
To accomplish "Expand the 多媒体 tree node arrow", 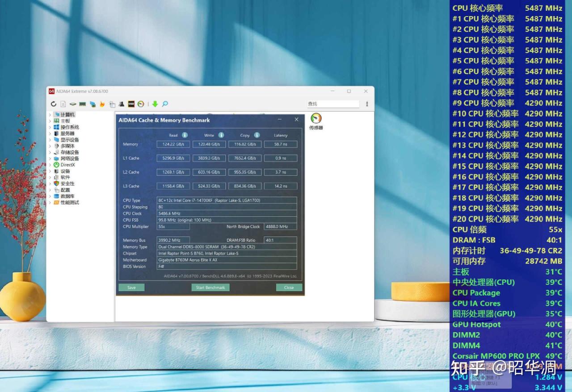I will (50, 146).
